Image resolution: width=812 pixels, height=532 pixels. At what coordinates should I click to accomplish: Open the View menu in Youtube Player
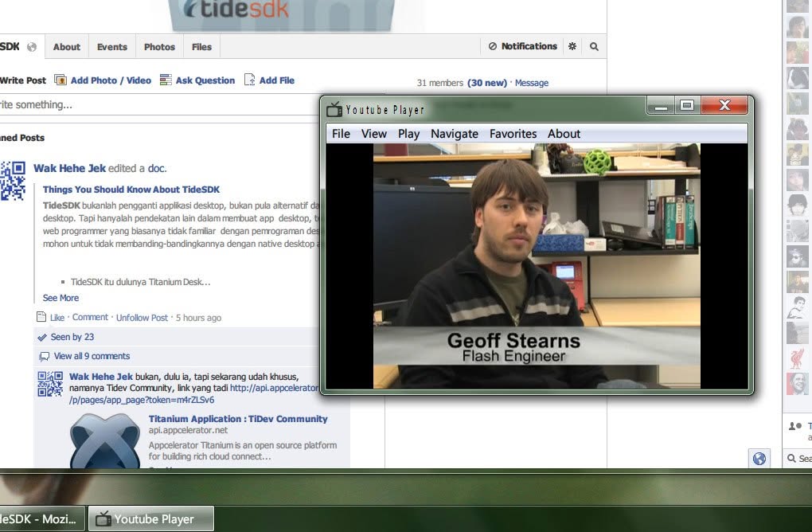(x=374, y=134)
